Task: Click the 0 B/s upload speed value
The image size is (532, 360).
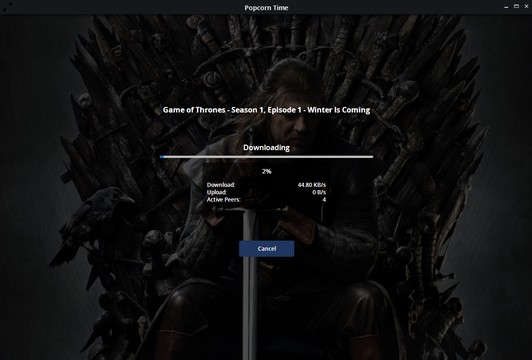Action: coord(319,192)
